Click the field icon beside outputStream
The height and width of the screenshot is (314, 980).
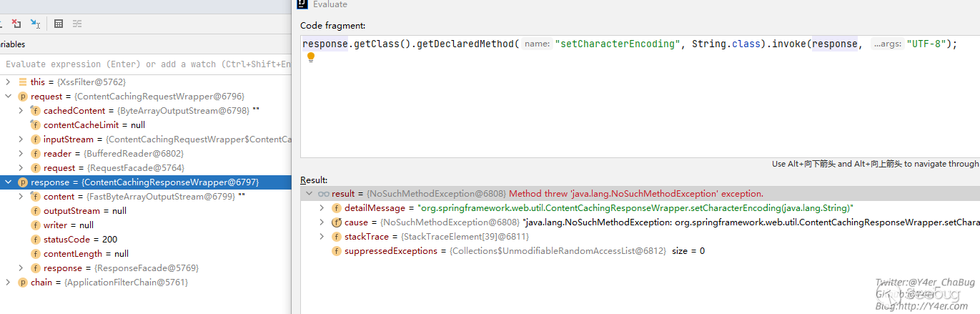(x=36, y=211)
